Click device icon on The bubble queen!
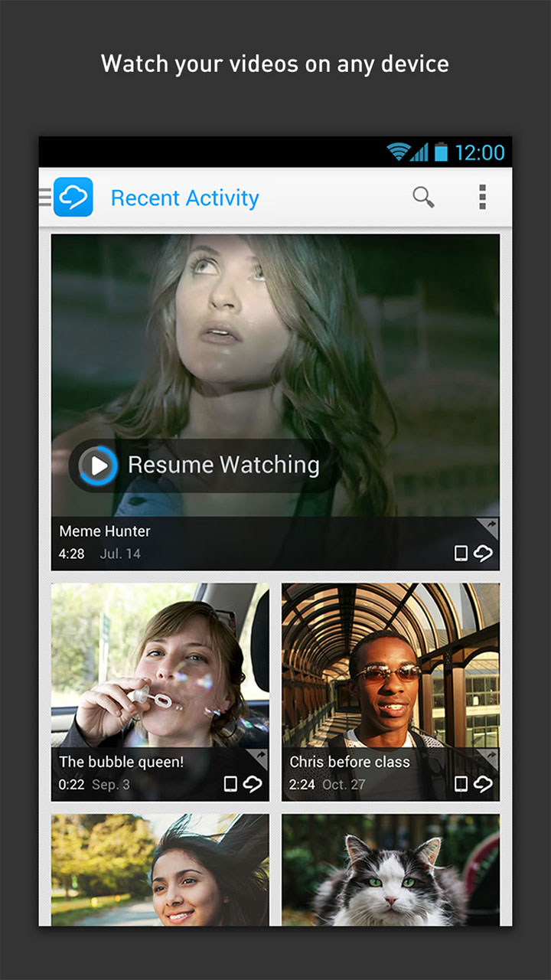The height and width of the screenshot is (980, 551). 230,784
